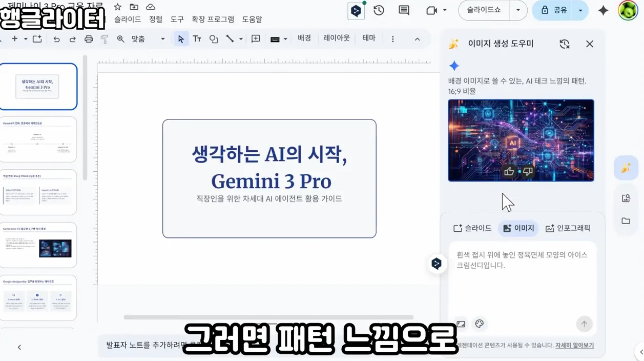Open the Gemini sparkle icon in header

point(603,10)
